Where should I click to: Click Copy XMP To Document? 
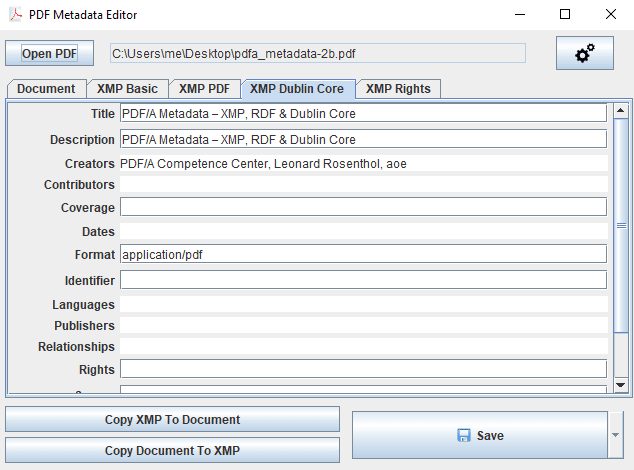point(172,420)
